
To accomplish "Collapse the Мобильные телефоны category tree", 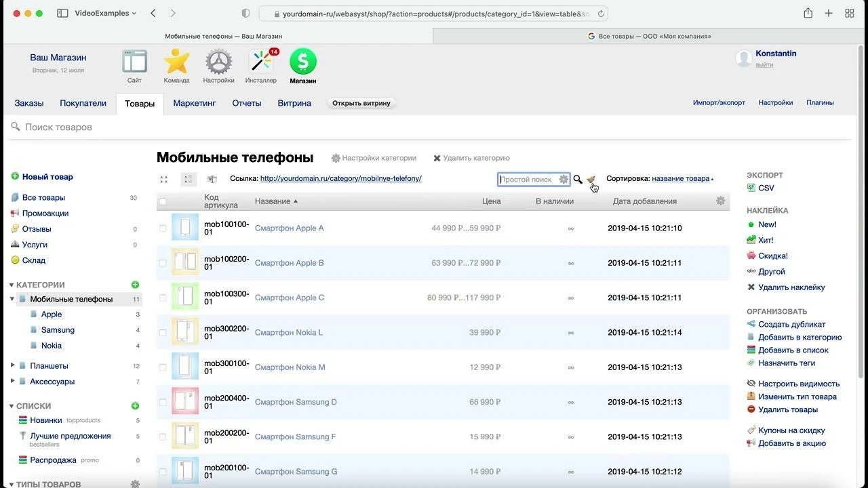I will (12, 299).
